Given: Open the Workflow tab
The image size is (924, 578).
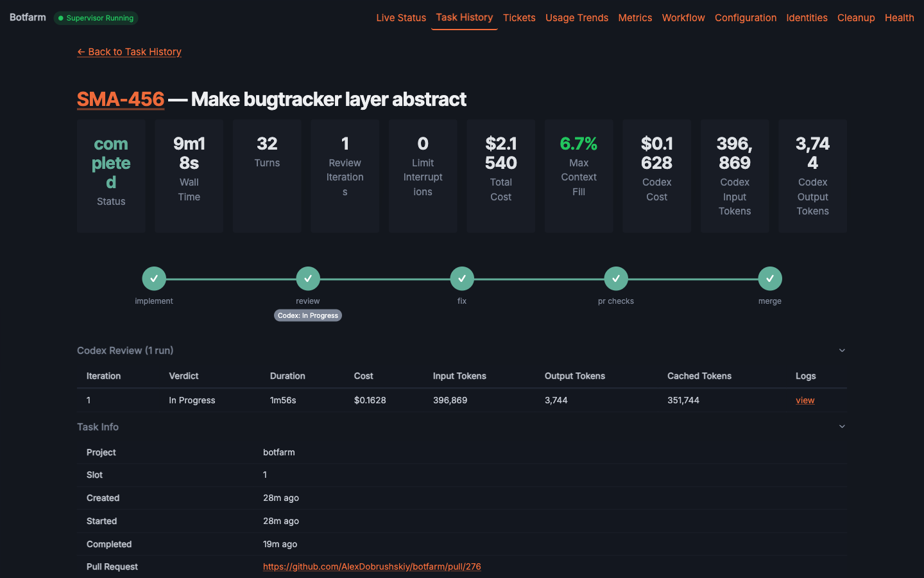Looking at the screenshot, I should click(x=683, y=18).
